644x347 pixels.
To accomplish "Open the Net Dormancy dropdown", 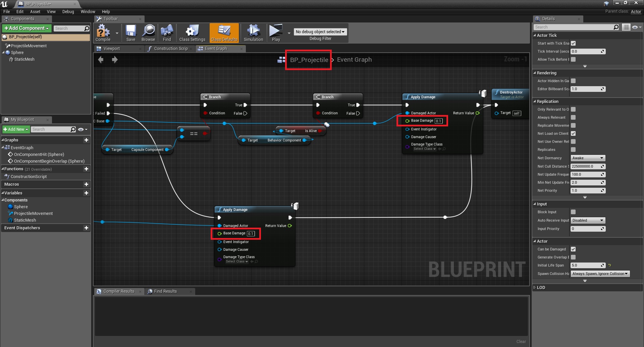I will [588, 158].
